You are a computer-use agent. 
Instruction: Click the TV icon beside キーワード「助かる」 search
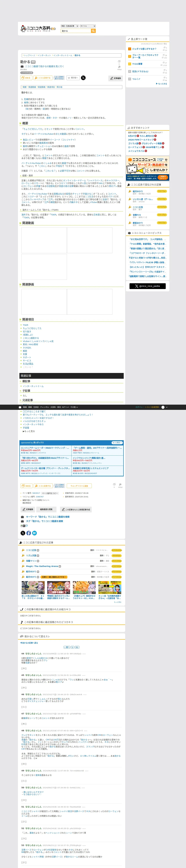click(22, 517)
